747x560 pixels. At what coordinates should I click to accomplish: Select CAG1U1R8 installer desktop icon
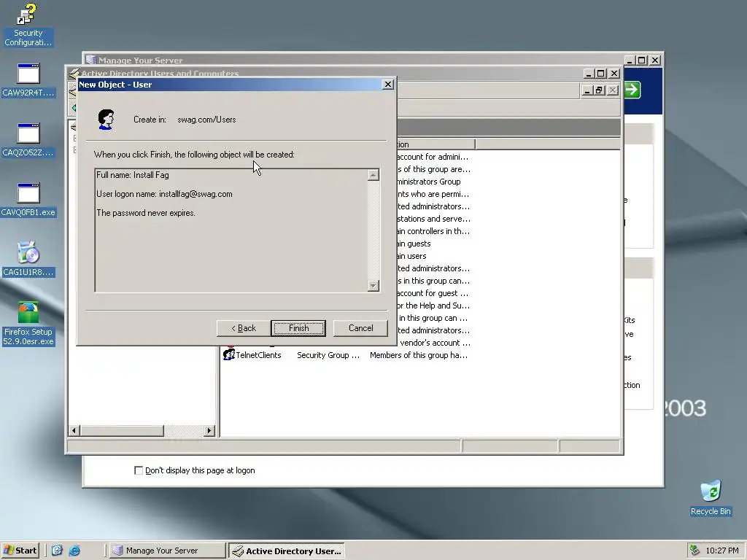[x=28, y=260]
